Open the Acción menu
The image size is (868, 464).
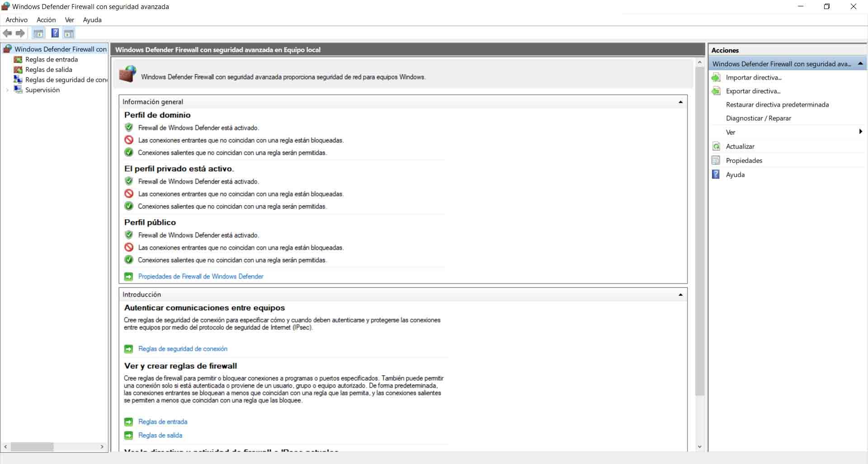pos(46,20)
